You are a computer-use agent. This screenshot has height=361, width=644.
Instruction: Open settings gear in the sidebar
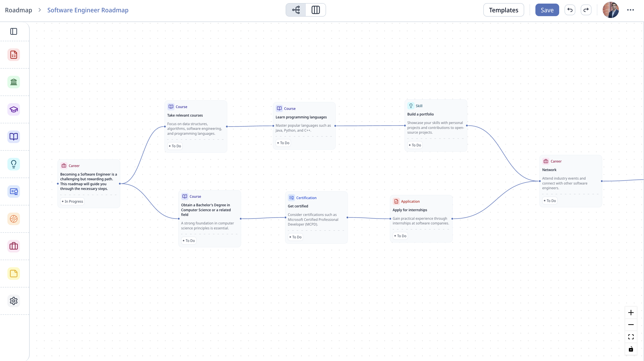point(13,301)
